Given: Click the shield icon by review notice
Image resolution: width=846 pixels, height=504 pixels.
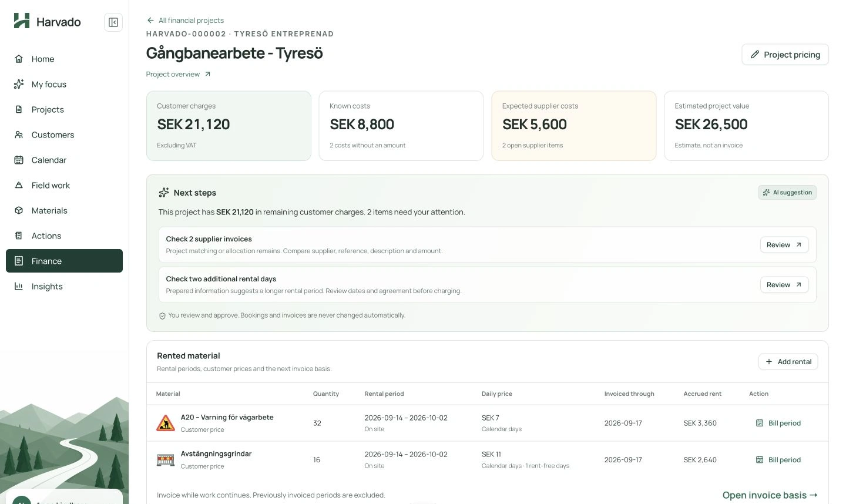Looking at the screenshot, I should click(x=162, y=315).
